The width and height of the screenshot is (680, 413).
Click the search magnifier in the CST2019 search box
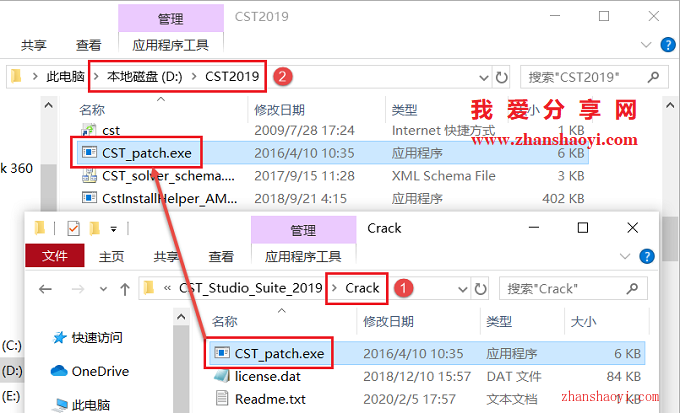tap(653, 77)
